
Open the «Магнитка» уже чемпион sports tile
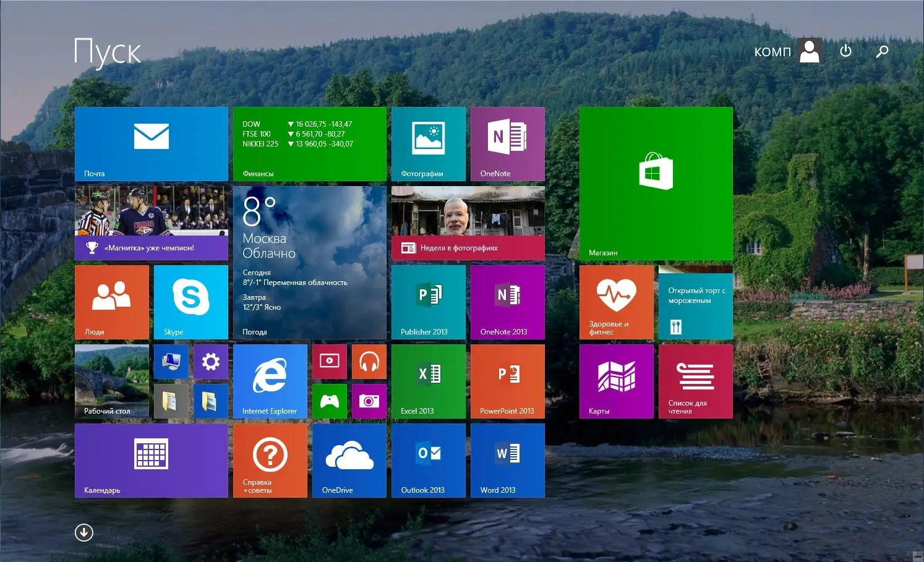152,223
